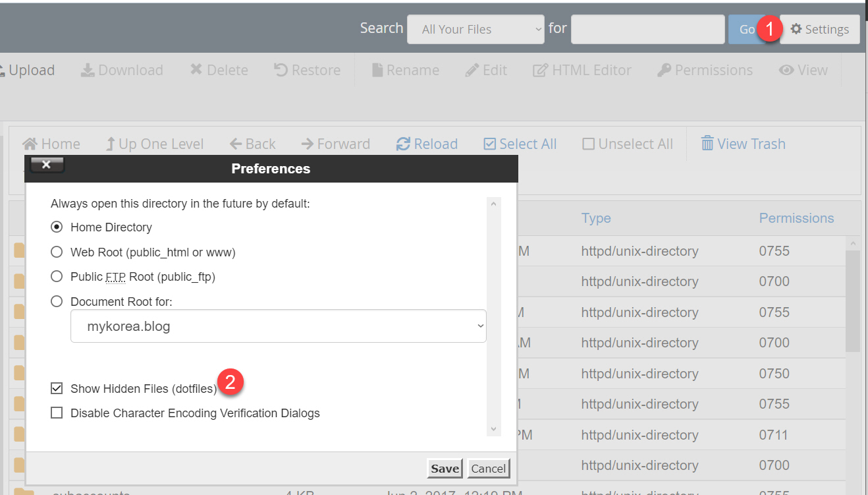Reload the file listing
Image resolution: width=868 pixels, height=495 pixels.
(x=427, y=144)
